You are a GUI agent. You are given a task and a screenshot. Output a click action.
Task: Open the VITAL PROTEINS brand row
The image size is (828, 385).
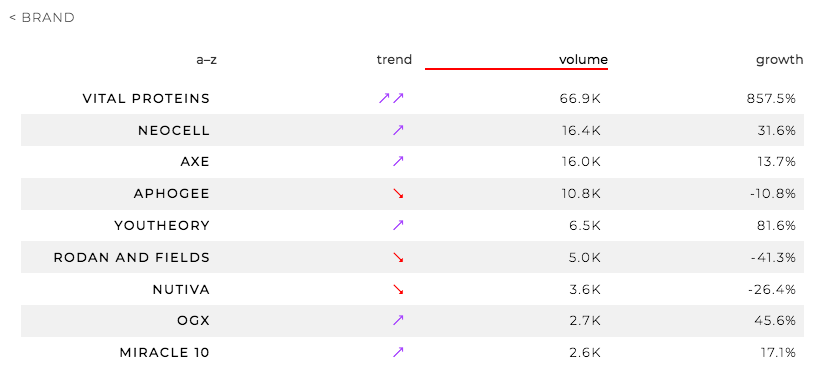[x=412, y=98]
